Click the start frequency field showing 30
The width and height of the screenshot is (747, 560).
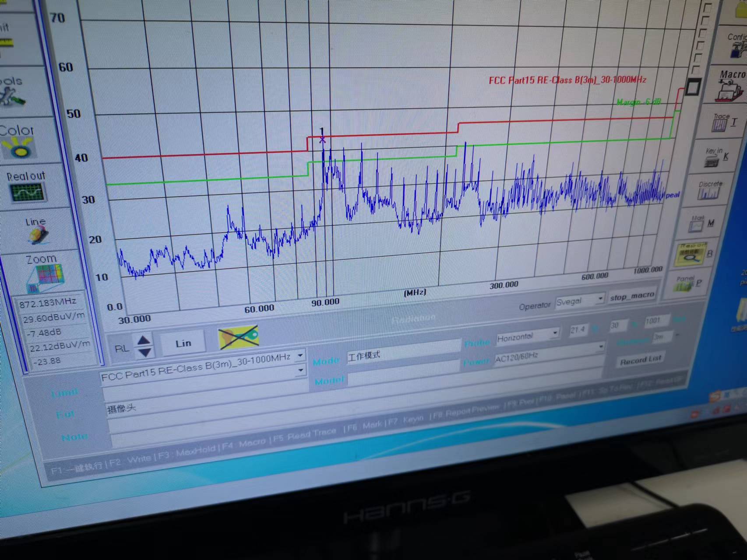pos(618,325)
